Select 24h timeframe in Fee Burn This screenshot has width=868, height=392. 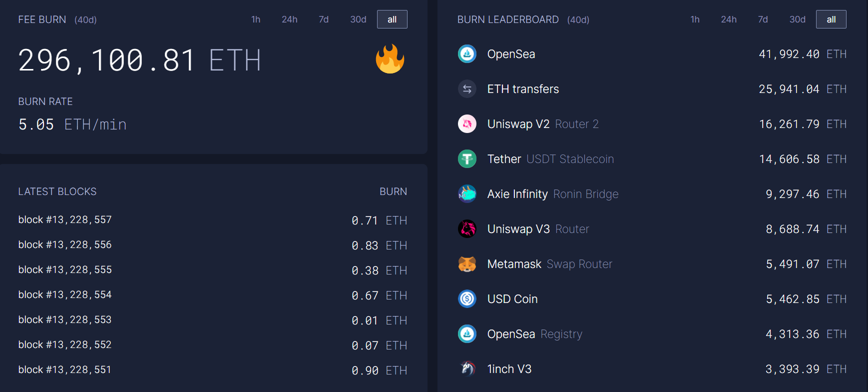(x=290, y=19)
